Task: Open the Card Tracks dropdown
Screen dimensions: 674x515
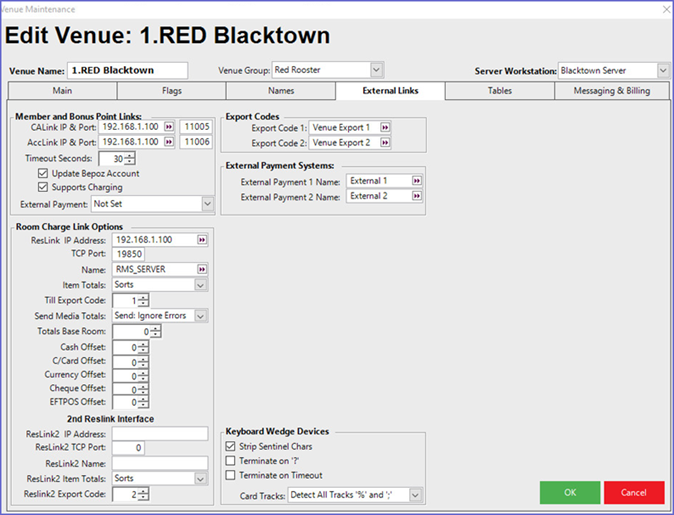Action: tap(415, 495)
